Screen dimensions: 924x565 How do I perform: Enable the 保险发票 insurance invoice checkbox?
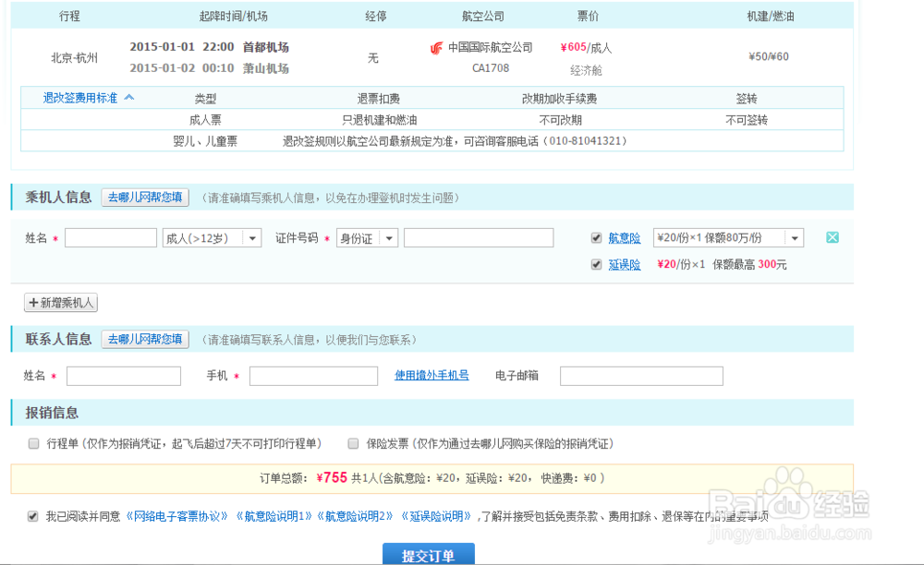tap(352, 445)
